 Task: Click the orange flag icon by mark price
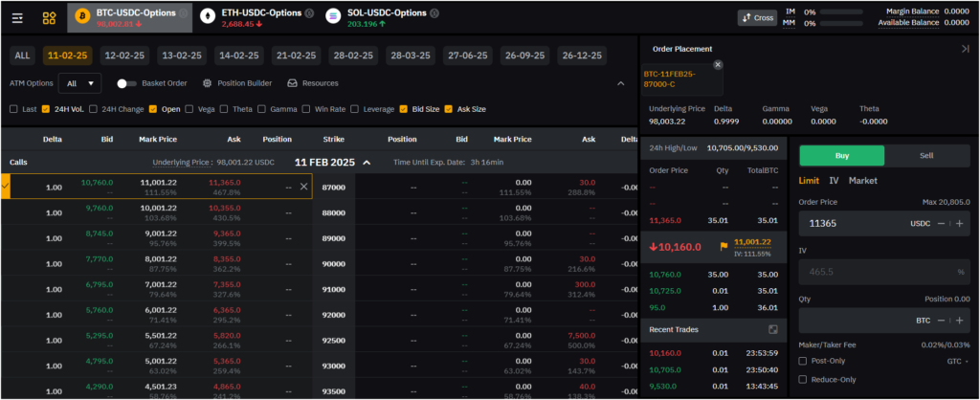click(724, 246)
